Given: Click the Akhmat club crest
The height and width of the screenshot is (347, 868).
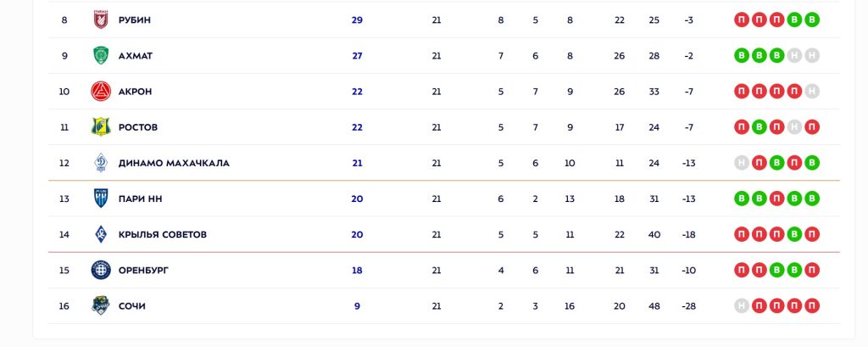Looking at the screenshot, I should coord(100,55).
